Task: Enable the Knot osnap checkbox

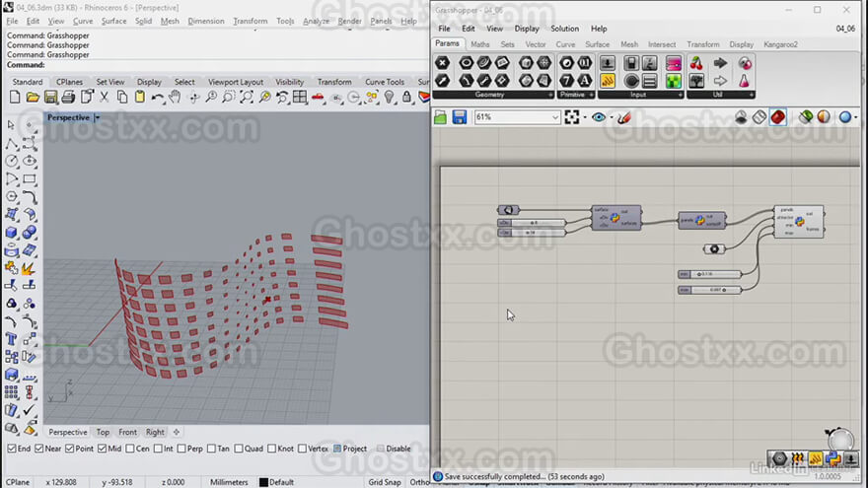Action: pyautogui.click(x=272, y=449)
